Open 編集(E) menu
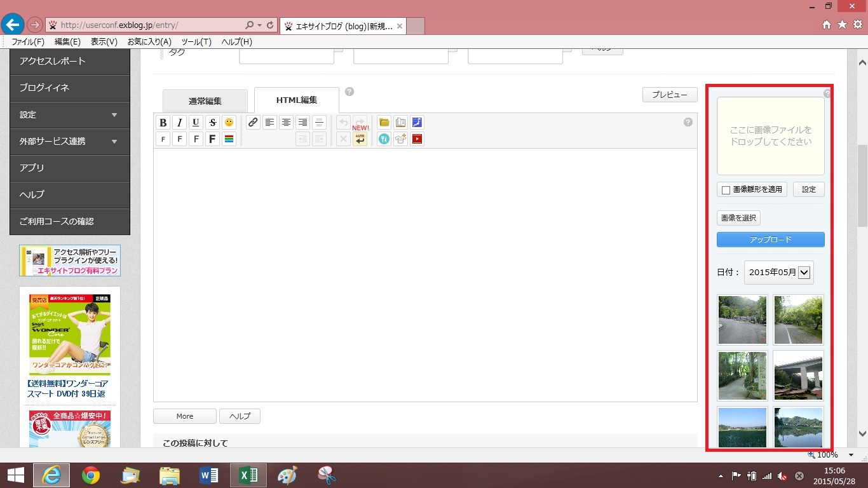This screenshot has width=868, height=488. coord(67,42)
